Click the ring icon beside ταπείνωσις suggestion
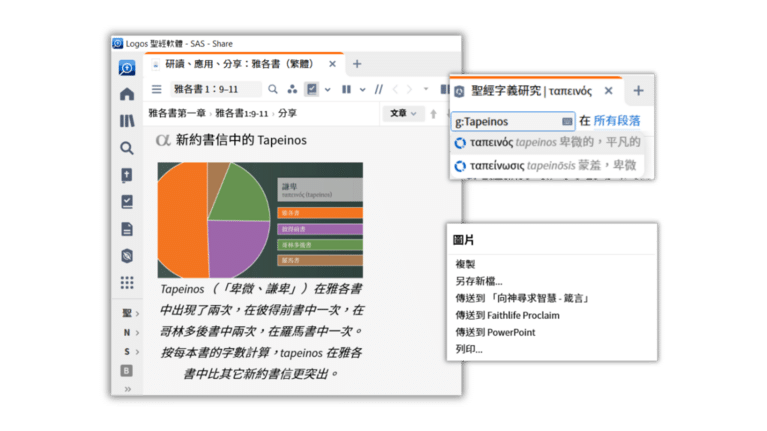 point(460,166)
